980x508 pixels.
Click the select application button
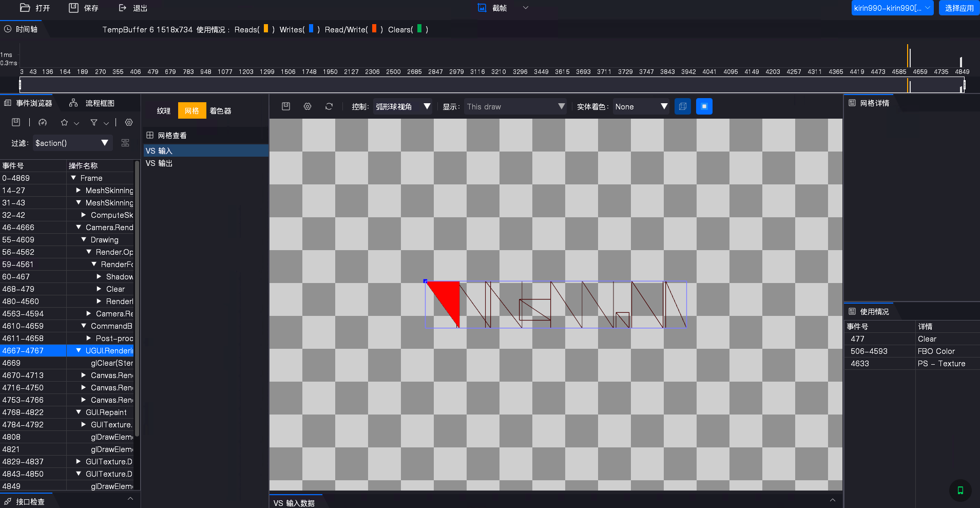tap(959, 8)
